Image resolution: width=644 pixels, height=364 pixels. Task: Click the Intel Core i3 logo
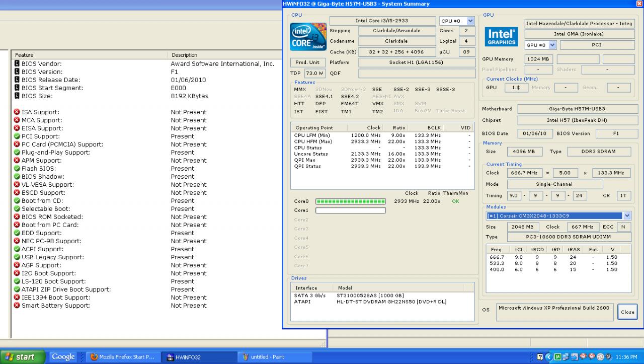pos(308,36)
